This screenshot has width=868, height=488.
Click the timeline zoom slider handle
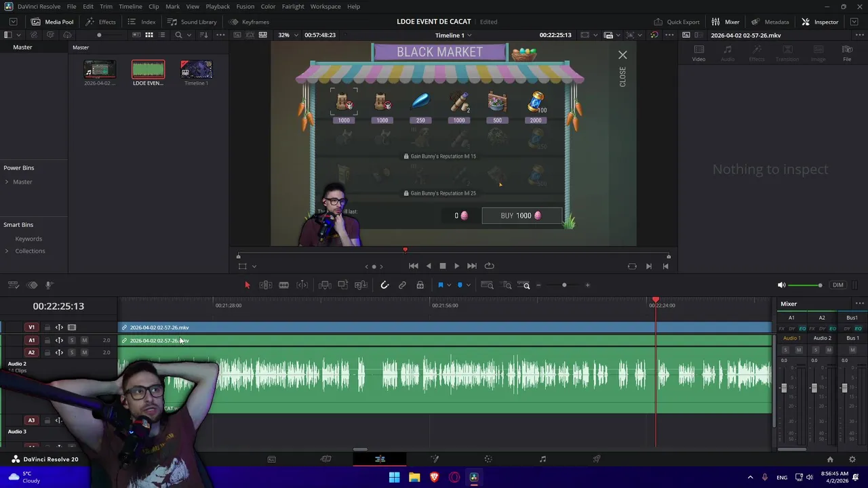click(x=564, y=285)
